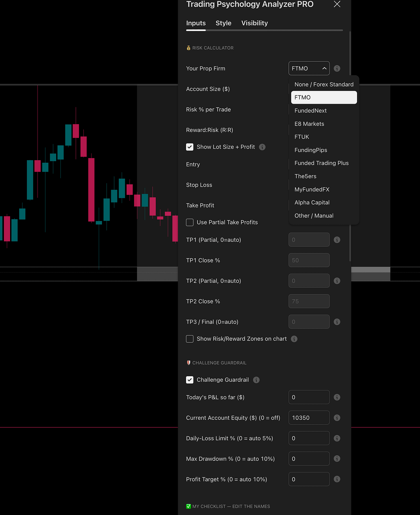The image size is (420, 515).
Task: Open info icon for TP1 (Partial, 0=auto)
Action: pyautogui.click(x=337, y=240)
